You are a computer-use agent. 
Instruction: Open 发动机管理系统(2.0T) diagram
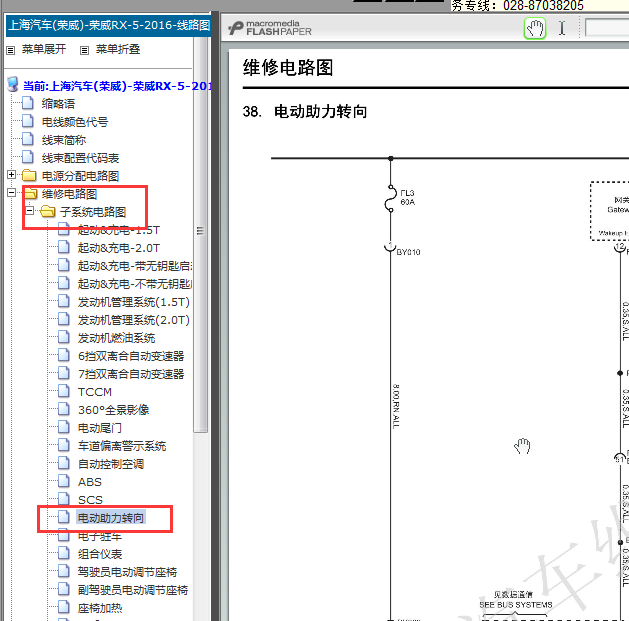134,320
